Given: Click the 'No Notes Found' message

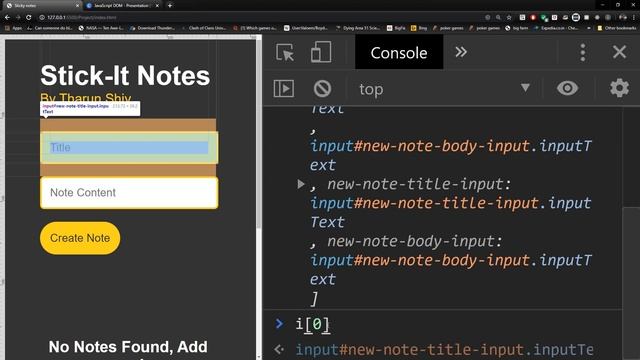Looking at the screenshot, I should (x=128, y=348).
